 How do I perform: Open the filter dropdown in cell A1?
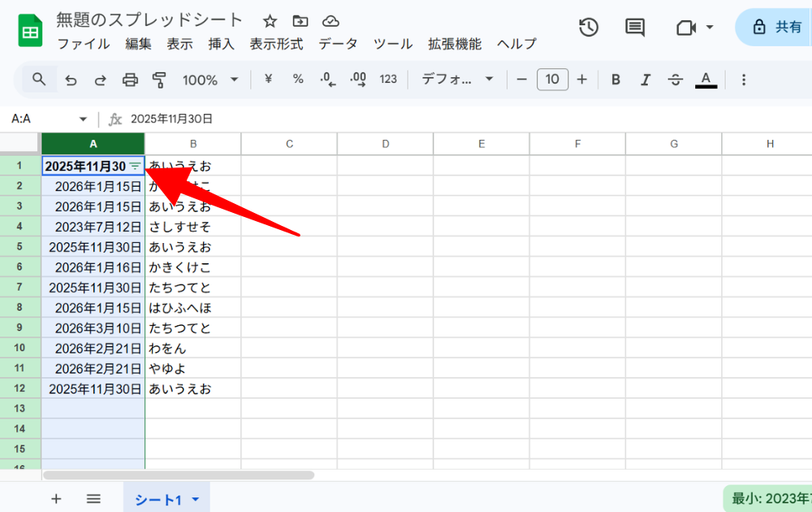[135, 166]
